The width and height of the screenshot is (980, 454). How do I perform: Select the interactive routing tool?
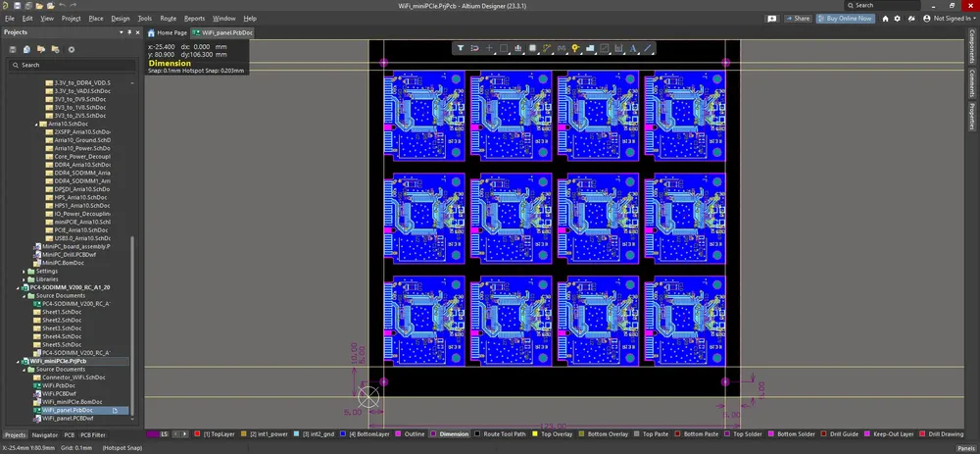coord(547,48)
